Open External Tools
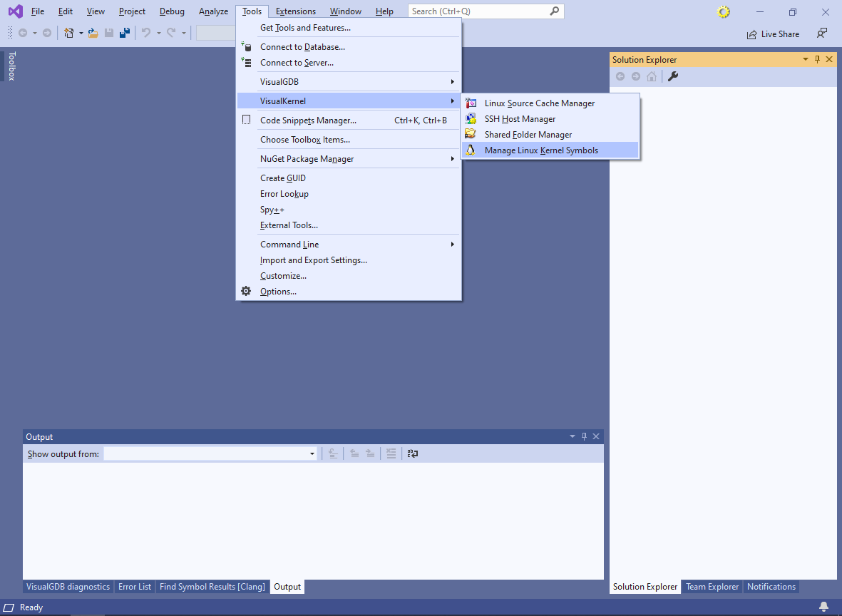 tap(349, 225)
